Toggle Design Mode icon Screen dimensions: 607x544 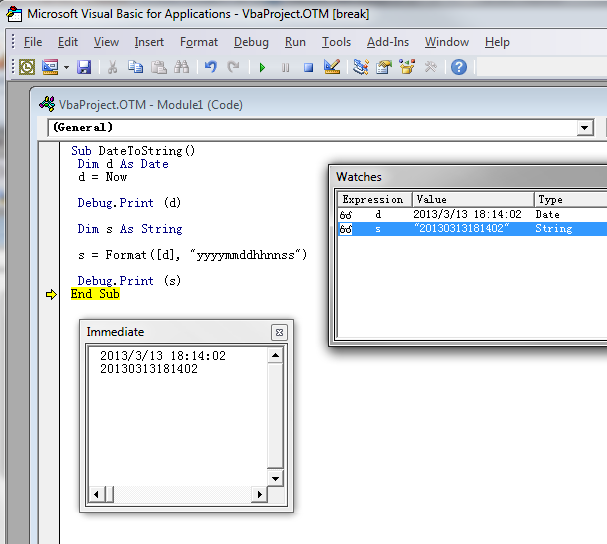(x=332, y=67)
